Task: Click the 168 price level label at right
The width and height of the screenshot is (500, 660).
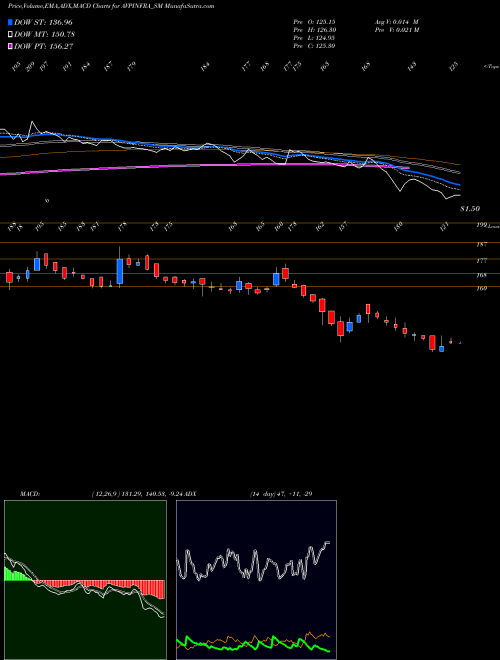Action: click(x=482, y=275)
